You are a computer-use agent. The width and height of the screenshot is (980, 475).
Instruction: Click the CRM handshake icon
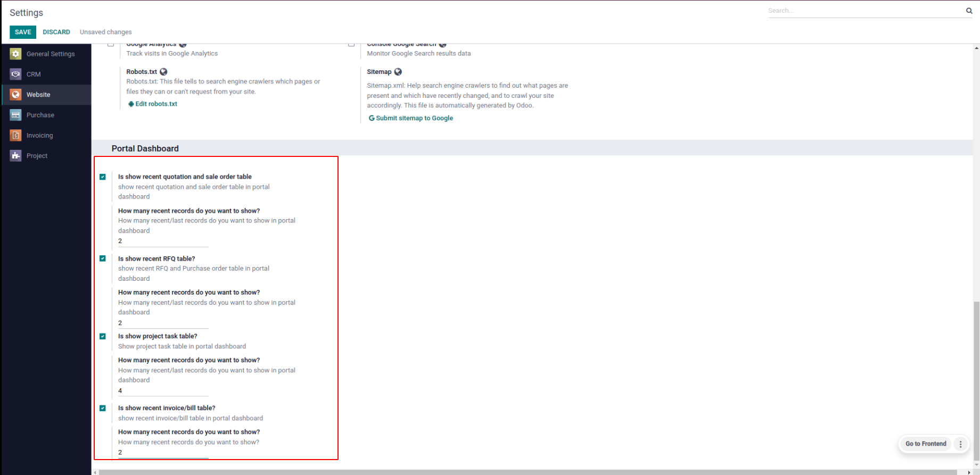(x=15, y=74)
